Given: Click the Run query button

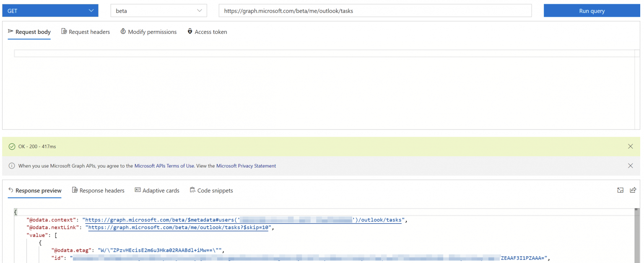Looking at the screenshot, I should pos(592,11).
